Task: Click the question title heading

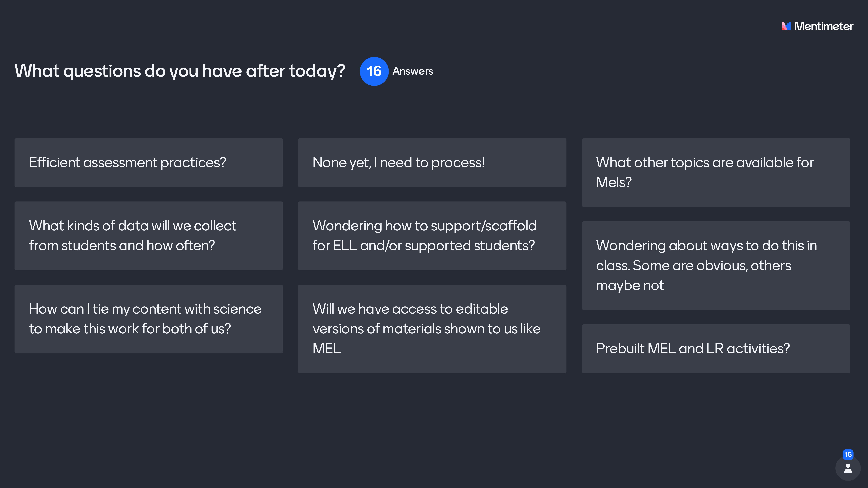Action: 180,71
